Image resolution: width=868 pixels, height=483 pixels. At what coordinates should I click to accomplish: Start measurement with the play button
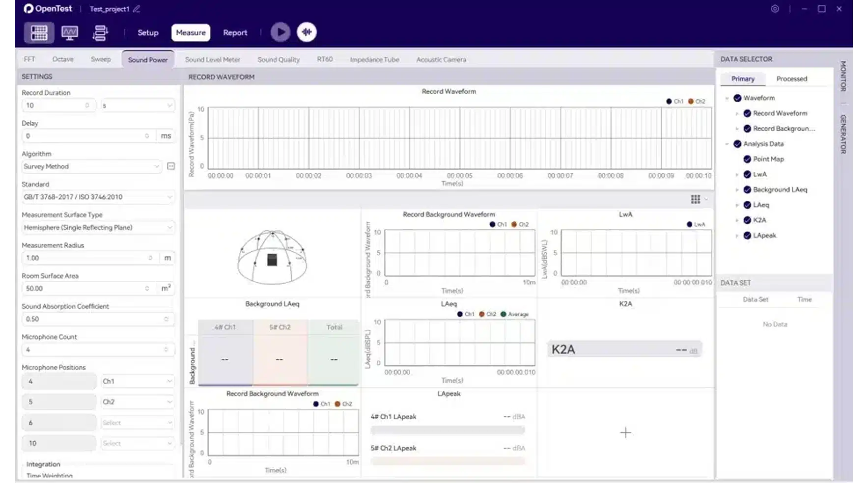pos(280,32)
